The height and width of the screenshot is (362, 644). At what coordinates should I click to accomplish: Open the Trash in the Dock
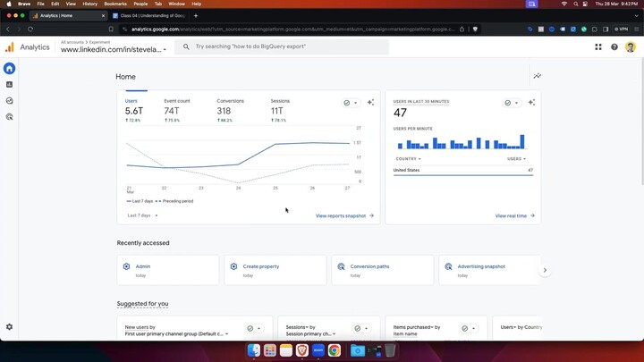[390, 350]
